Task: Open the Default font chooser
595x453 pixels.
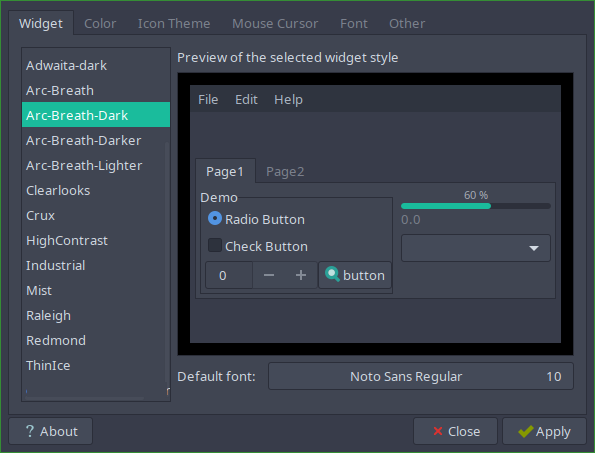Action: pyautogui.click(x=421, y=376)
